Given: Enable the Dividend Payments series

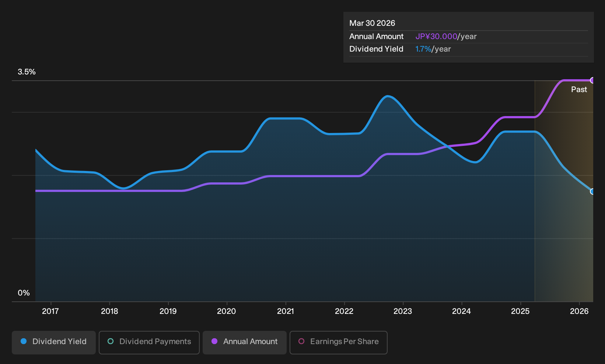Looking at the screenshot, I should click(149, 342).
